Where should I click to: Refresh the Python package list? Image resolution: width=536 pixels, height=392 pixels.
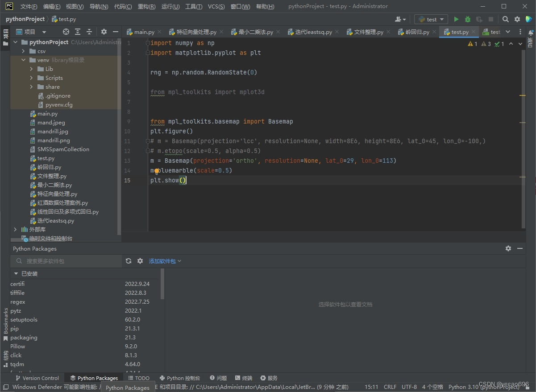129,261
